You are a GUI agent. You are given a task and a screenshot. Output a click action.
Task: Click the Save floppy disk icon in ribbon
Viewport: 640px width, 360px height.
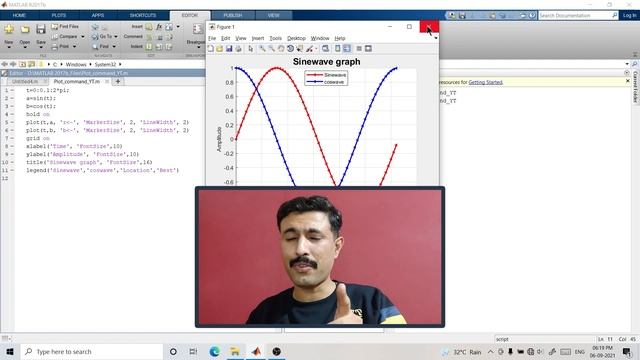click(40, 29)
